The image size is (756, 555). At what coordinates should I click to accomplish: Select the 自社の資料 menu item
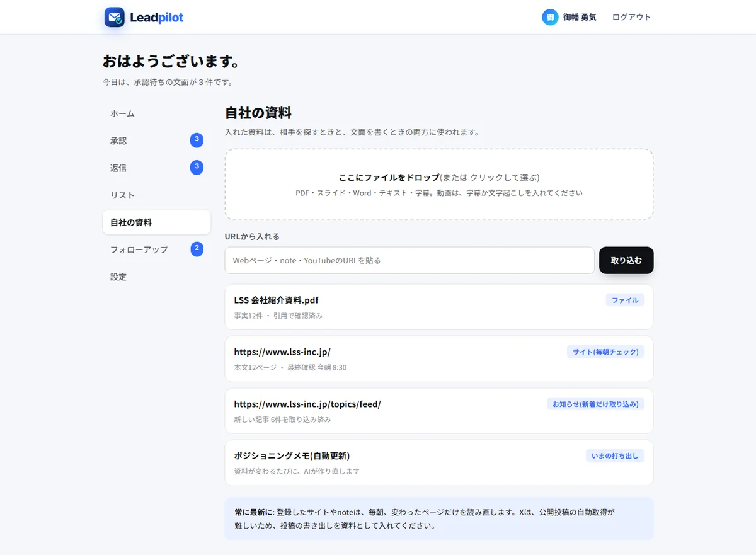pos(156,222)
